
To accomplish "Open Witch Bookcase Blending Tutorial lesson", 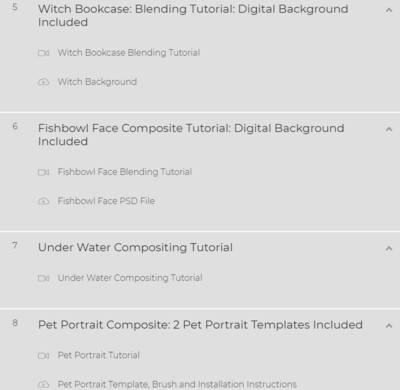I will click(129, 53).
